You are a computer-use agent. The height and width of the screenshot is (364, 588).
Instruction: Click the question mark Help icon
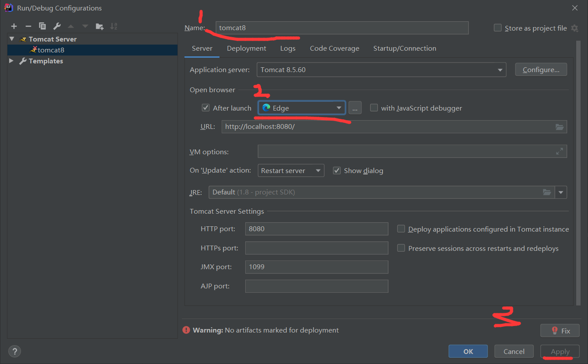14,351
